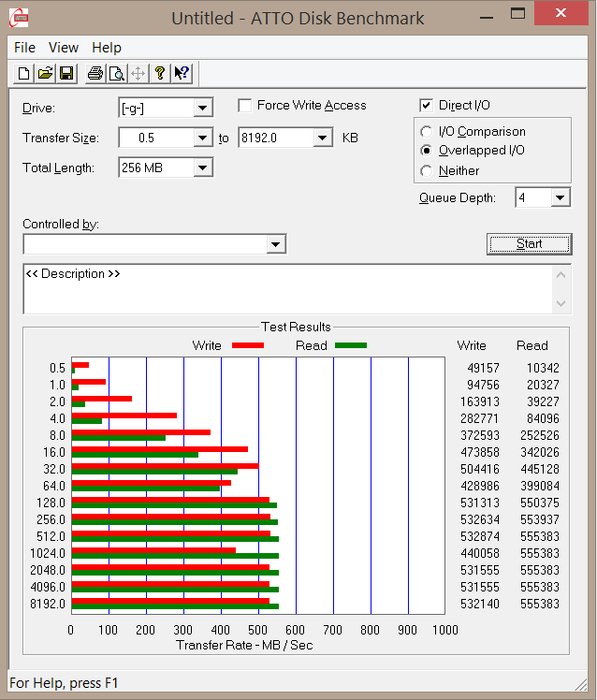Choose the Neither radio option
The width and height of the screenshot is (597, 700).
pyautogui.click(x=427, y=171)
